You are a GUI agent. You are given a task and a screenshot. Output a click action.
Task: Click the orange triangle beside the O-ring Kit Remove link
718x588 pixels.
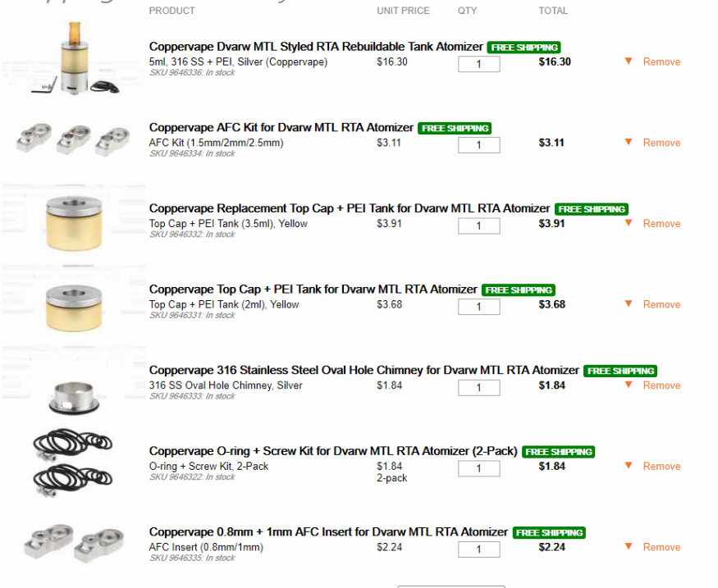point(629,465)
